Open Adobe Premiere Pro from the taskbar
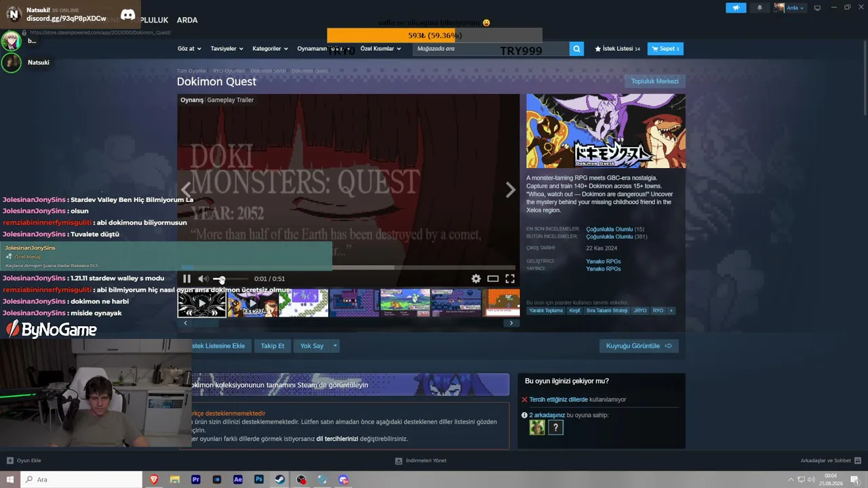 [x=196, y=479]
